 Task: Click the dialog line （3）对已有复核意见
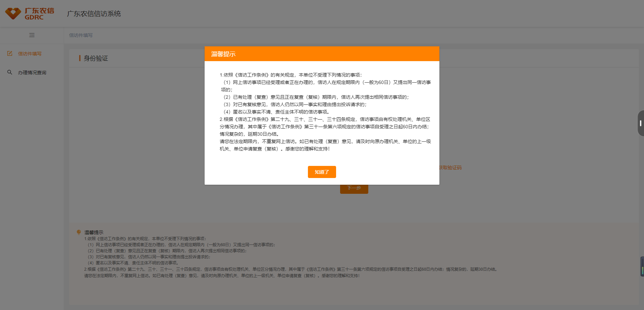(x=294, y=104)
